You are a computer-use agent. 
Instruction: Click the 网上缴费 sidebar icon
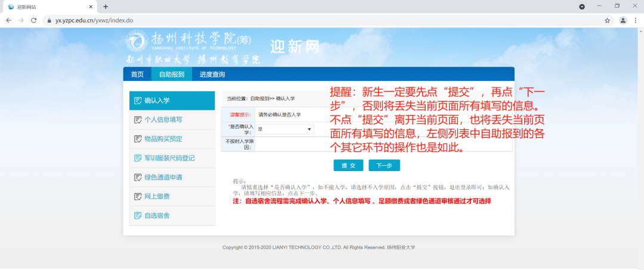tap(138, 197)
